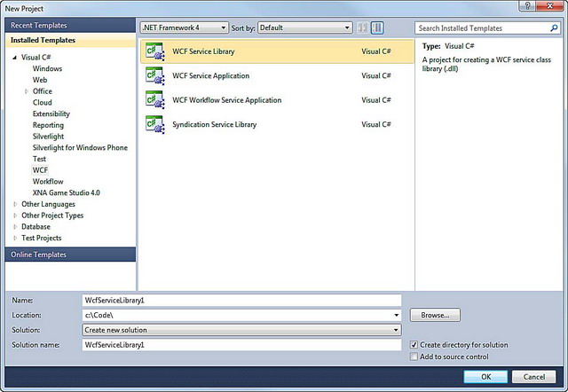
Task: Expand the Test Projects tree node
Action: (15, 238)
